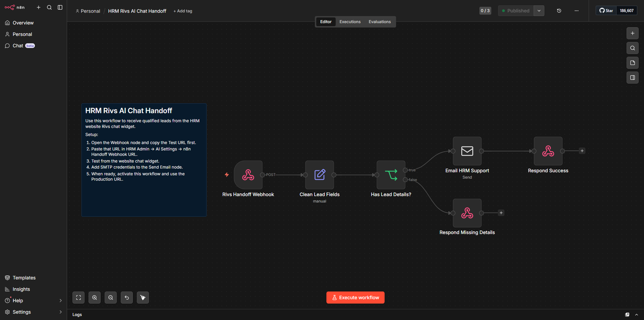Open Templates from the sidebar
This screenshot has height=320, width=644.
(33, 278)
